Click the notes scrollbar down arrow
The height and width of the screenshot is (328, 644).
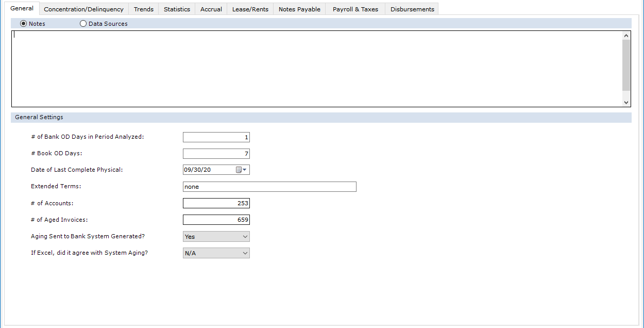tap(626, 103)
